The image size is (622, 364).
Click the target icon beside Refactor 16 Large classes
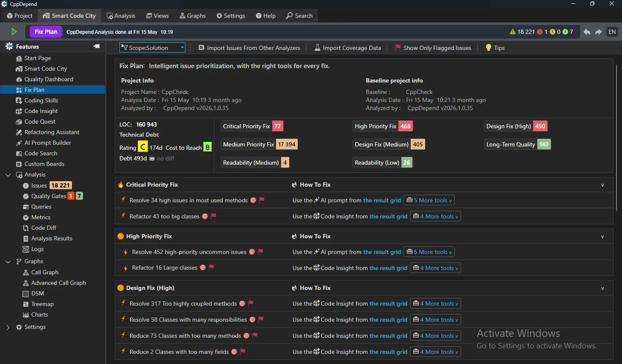point(203,267)
